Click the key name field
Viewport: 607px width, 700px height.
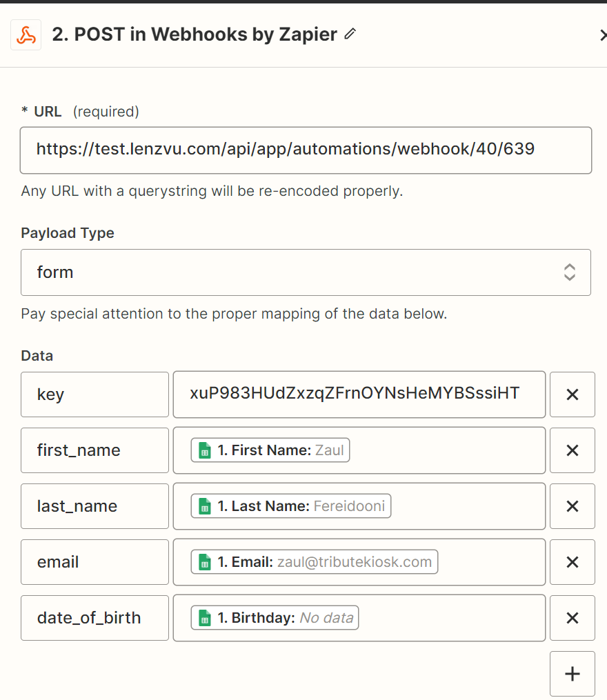point(94,394)
